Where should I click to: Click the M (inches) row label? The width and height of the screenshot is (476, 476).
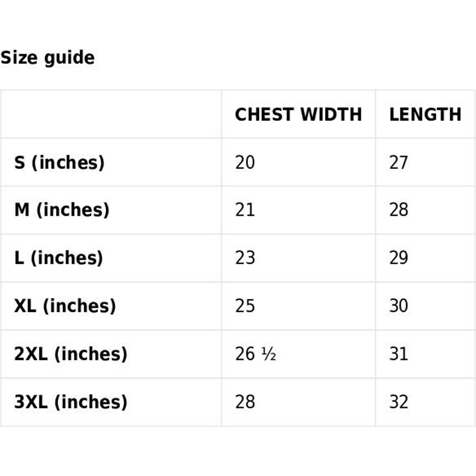pyautogui.click(x=62, y=210)
